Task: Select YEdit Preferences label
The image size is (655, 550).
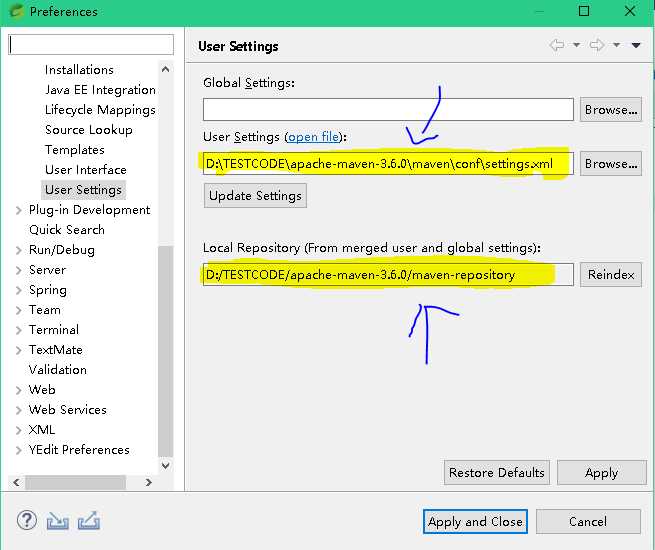Action: point(79,450)
